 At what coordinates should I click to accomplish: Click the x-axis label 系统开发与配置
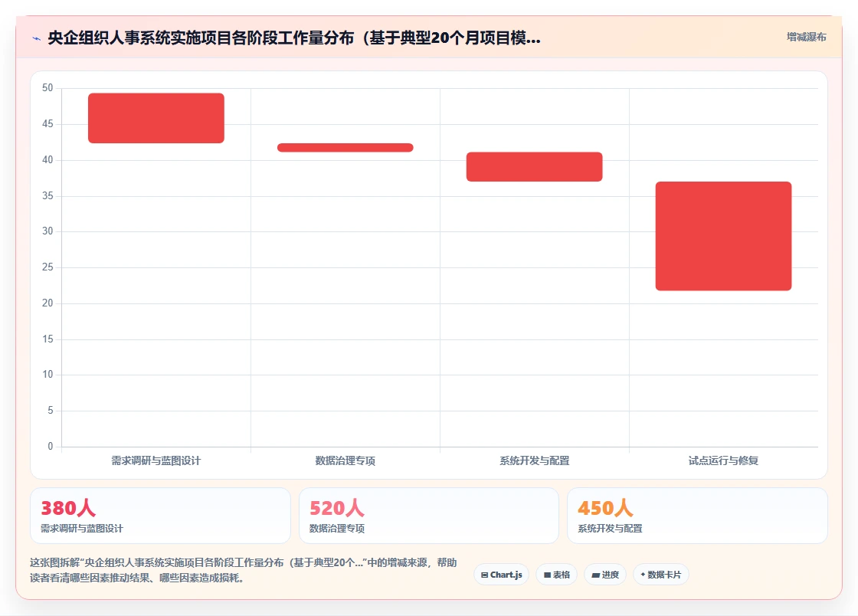click(534, 460)
